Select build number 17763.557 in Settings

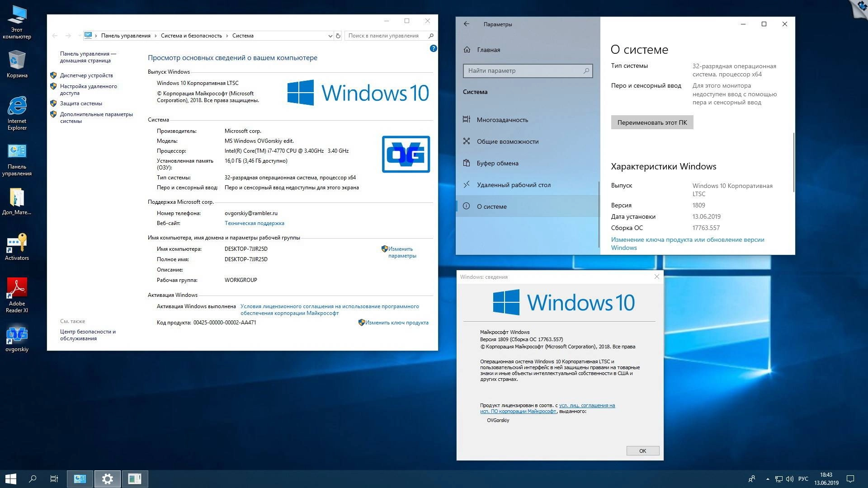pyautogui.click(x=706, y=228)
